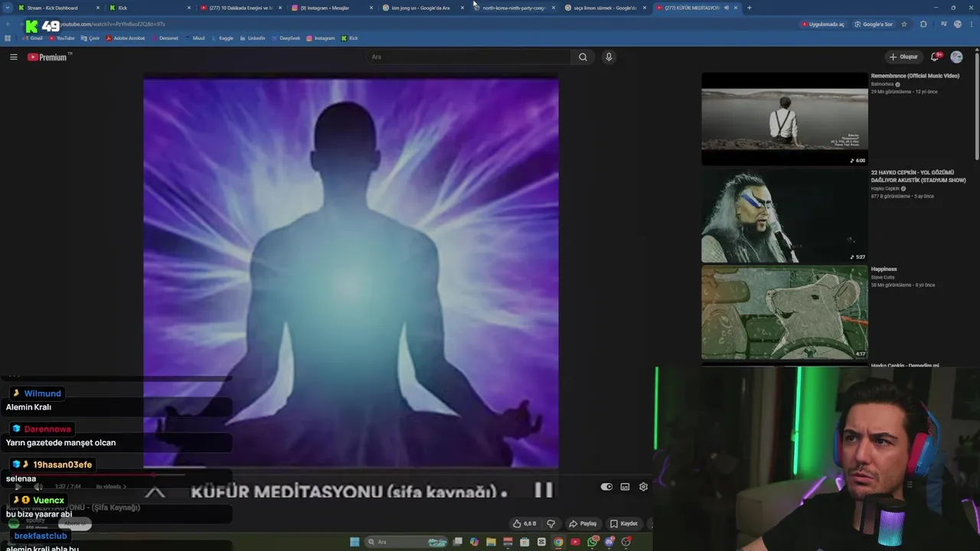
Task: Click the Google'a Sor button
Action: tap(874, 24)
